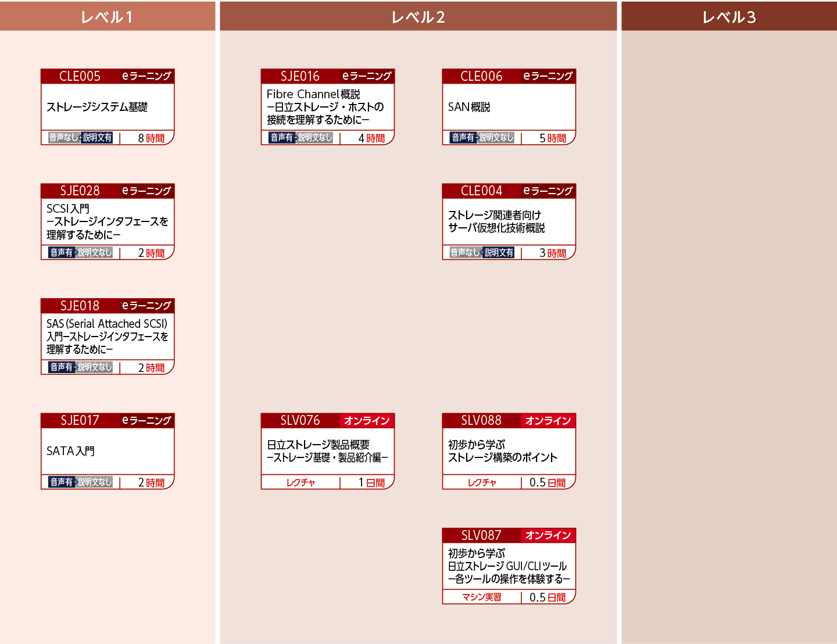Screen dimensions: 837x644
Task: Click the 1日間 duration on SLV076
Action: click(371, 483)
